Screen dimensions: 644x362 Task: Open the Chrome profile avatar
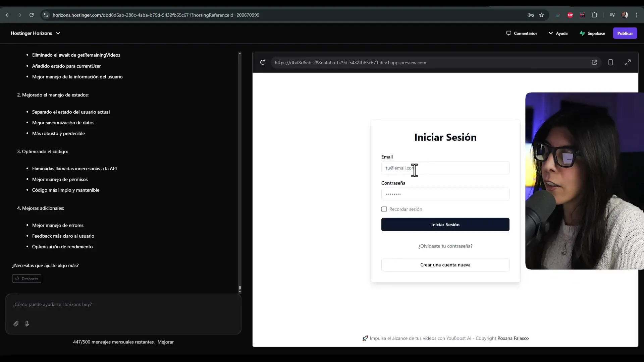625,15
